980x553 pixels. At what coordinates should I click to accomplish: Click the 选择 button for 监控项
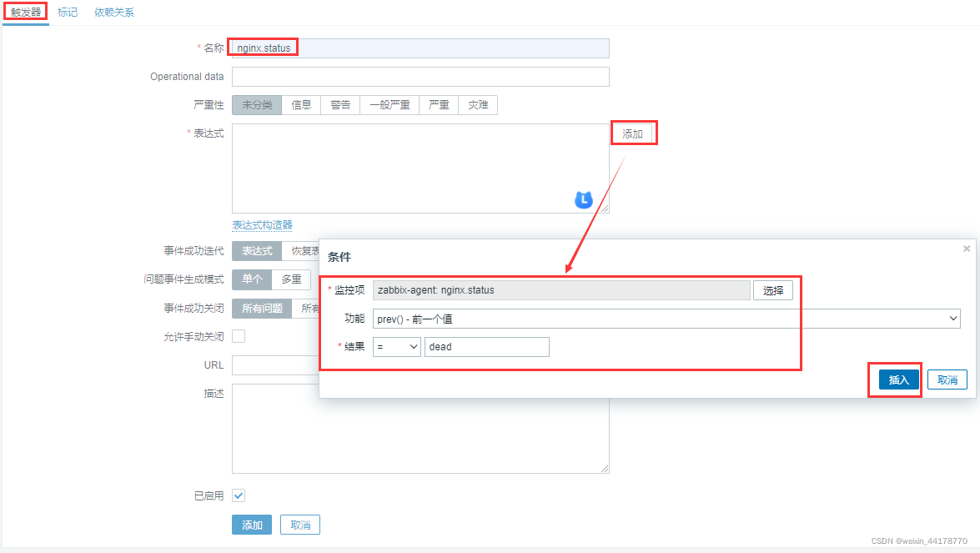(773, 290)
